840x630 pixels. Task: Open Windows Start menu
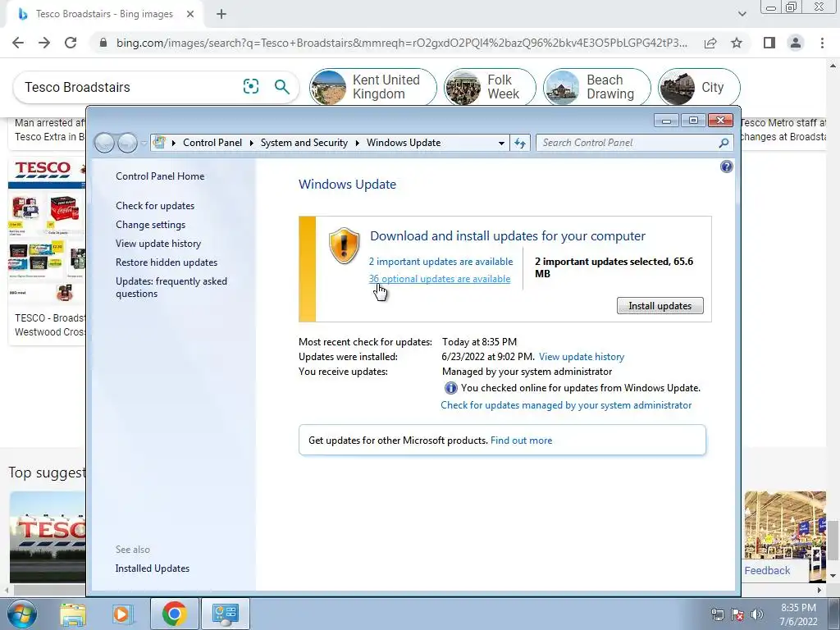(x=22, y=614)
